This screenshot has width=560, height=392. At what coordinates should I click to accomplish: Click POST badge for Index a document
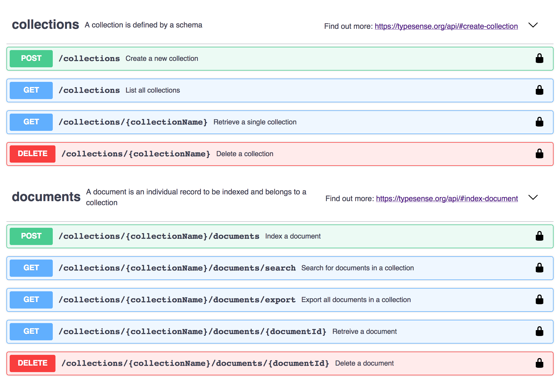(31, 236)
